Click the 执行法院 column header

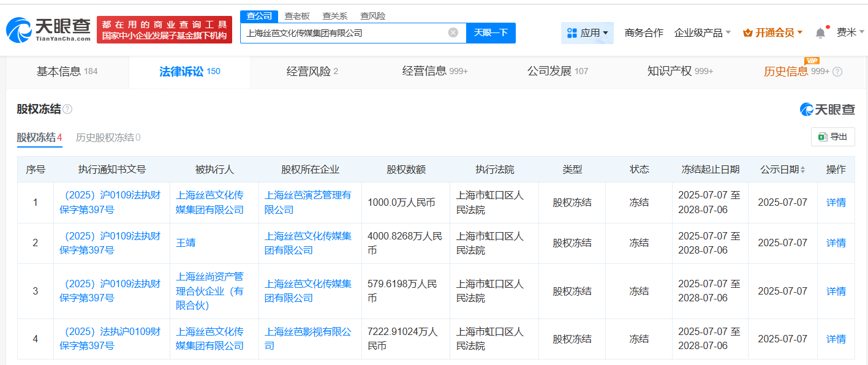(494, 170)
